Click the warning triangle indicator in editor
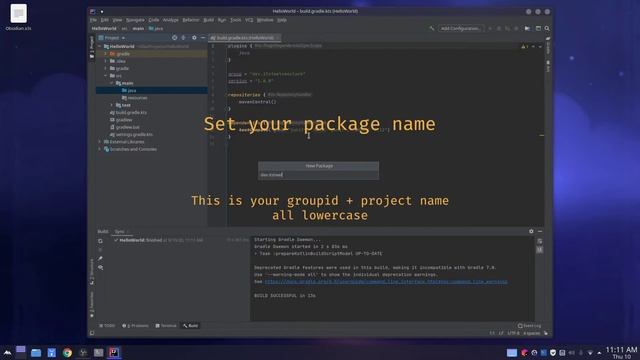 524,47
